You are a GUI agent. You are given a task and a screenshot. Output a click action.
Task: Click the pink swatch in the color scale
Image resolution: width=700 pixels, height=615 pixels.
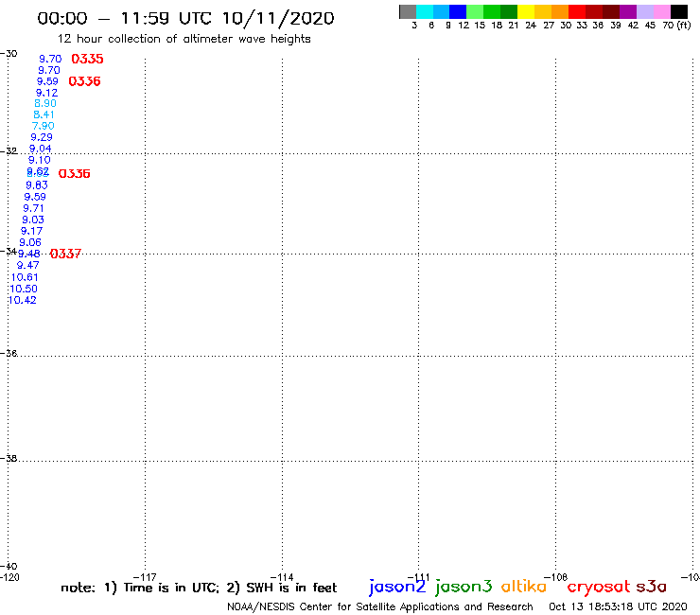[661, 11]
